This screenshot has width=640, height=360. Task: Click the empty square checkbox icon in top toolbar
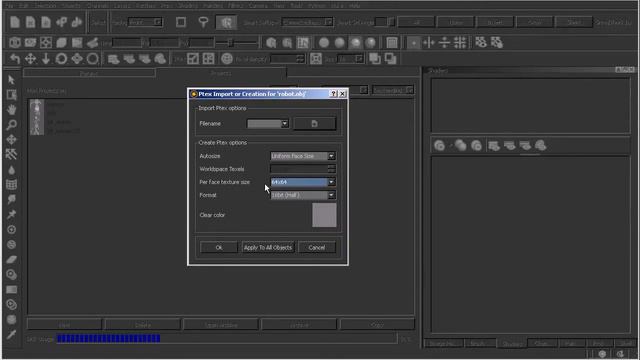[181, 22]
